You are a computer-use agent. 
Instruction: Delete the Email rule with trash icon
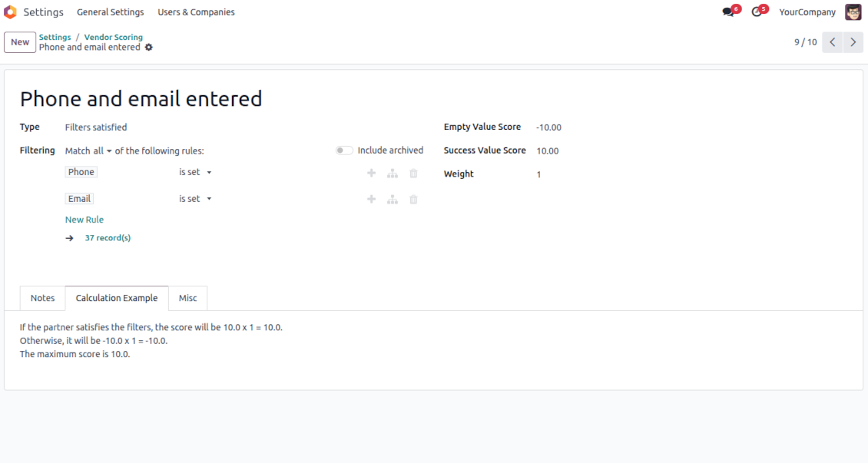(413, 199)
